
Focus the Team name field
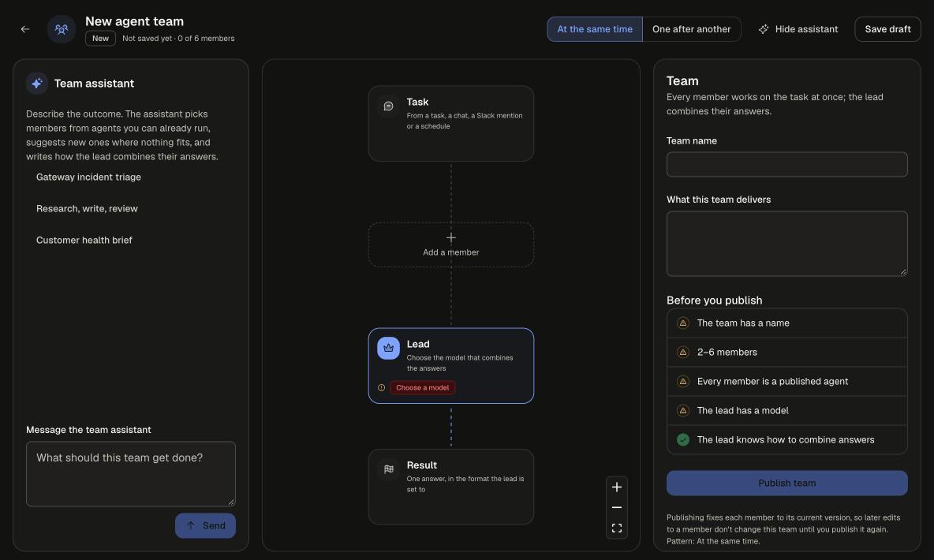coord(786,164)
